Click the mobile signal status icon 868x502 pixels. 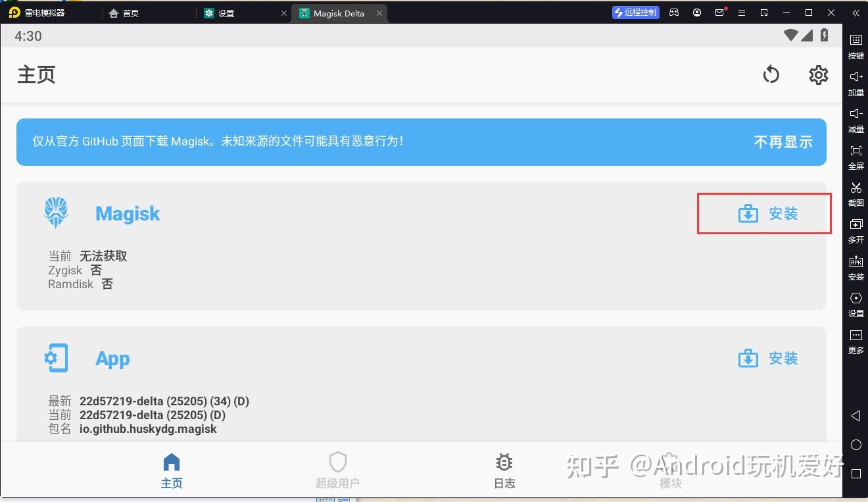tap(808, 36)
